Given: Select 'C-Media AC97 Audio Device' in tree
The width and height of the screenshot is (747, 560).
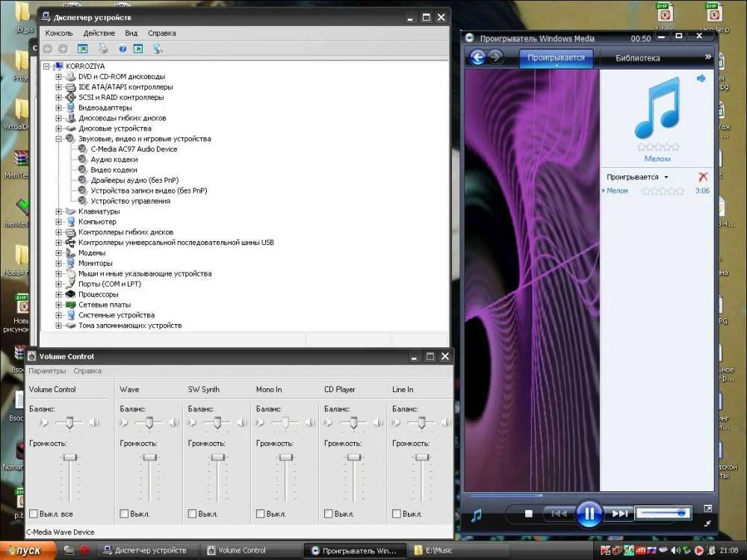Looking at the screenshot, I should pos(134,149).
